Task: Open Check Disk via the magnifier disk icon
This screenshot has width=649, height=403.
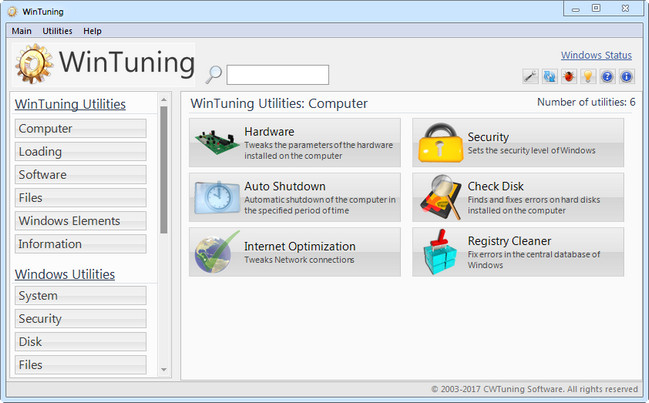Action: coord(441,197)
